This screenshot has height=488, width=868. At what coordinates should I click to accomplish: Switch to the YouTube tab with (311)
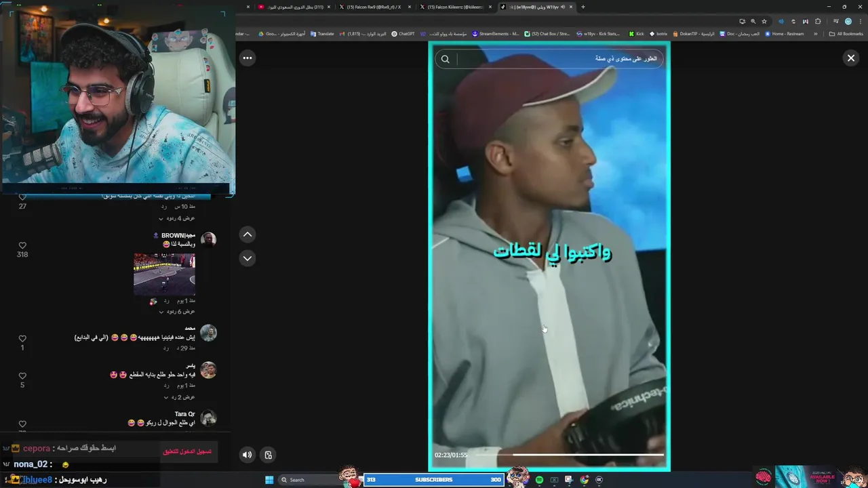point(294,7)
